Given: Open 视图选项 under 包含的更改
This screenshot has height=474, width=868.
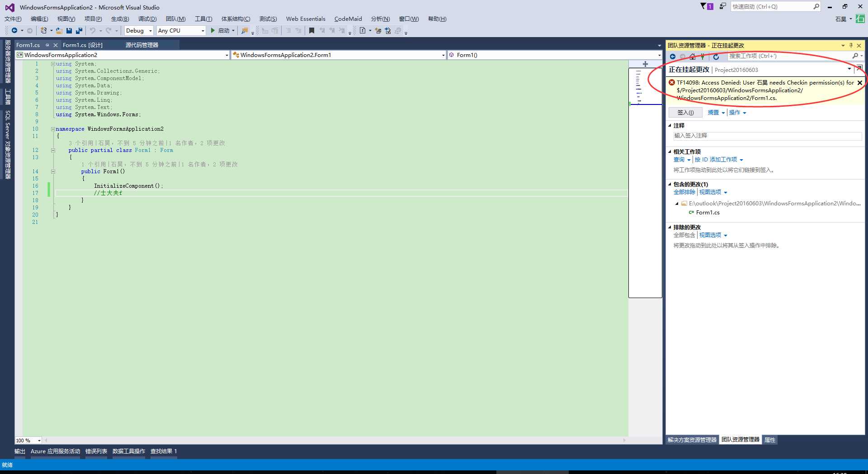Looking at the screenshot, I should 713,192.
